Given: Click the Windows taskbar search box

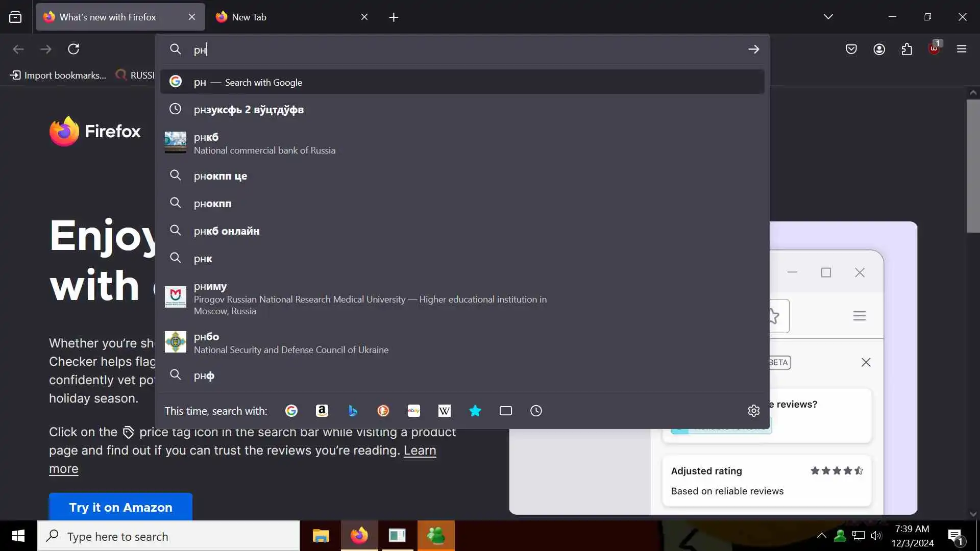Looking at the screenshot, I should (x=168, y=536).
